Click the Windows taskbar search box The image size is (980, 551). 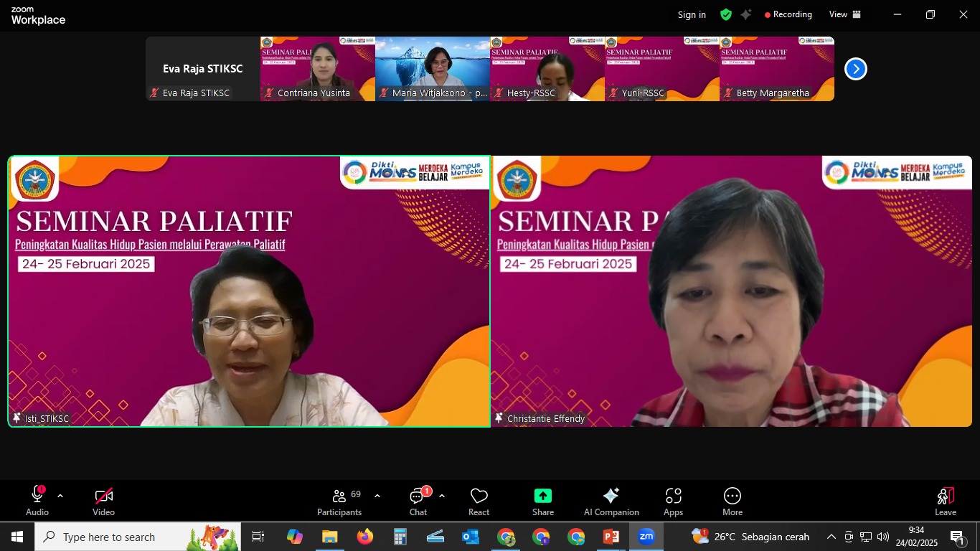[x=138, y=537]
